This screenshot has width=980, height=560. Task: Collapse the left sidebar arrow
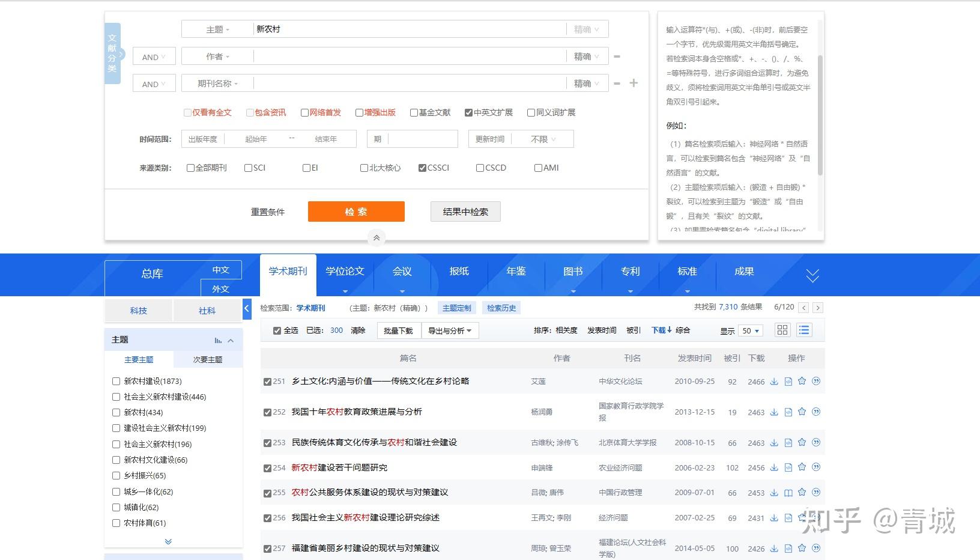247,309
